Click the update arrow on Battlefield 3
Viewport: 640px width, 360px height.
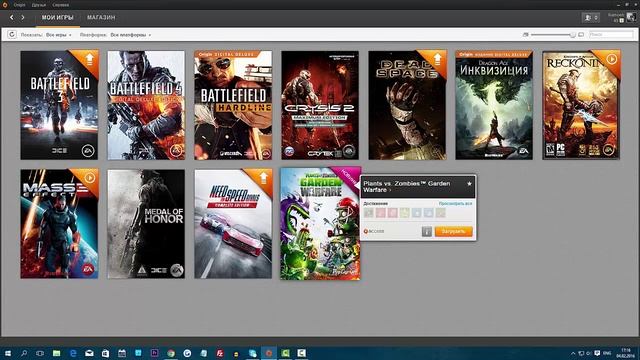pos(89,60)
